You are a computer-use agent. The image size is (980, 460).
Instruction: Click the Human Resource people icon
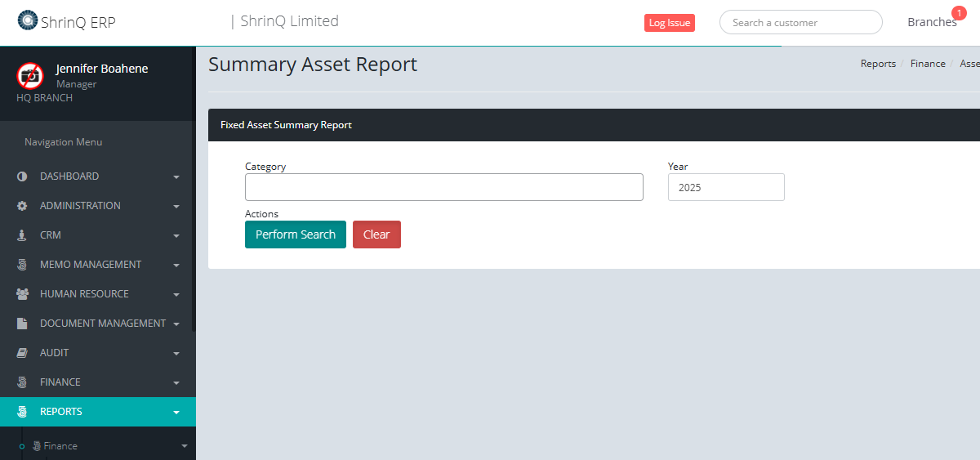coord(22,294)
